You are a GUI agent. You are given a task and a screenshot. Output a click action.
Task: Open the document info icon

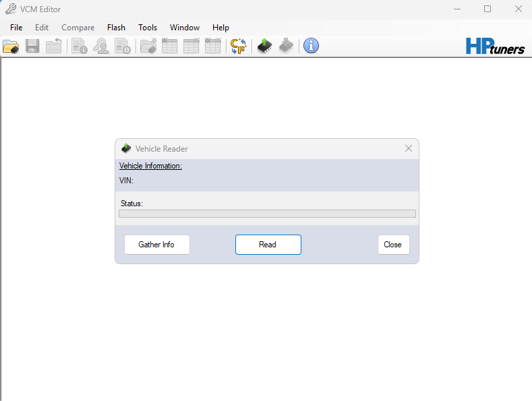click(80, 46)
